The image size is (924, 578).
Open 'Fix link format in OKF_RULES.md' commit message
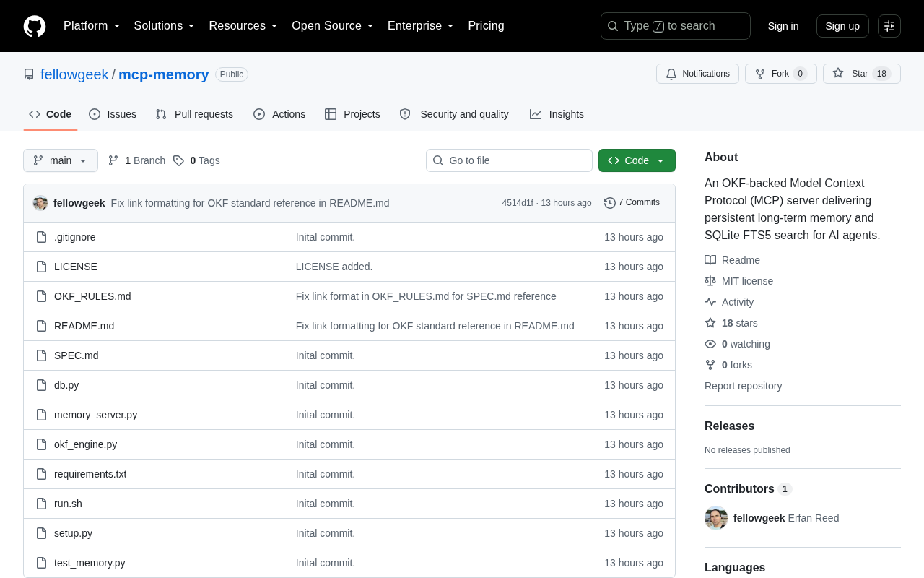pos(426,296)
